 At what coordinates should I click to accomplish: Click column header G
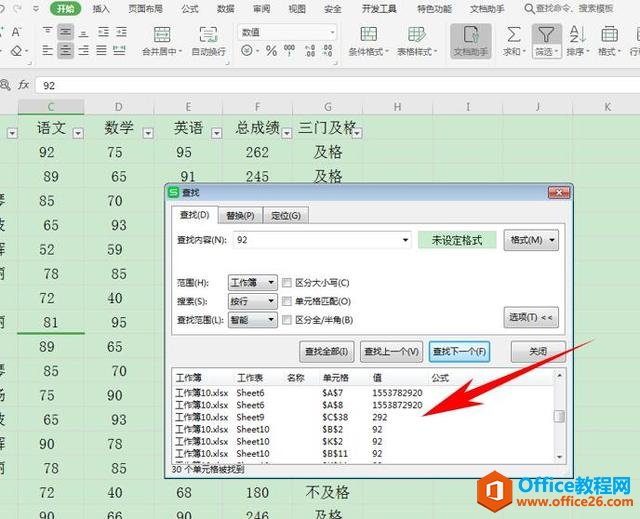[328, 107]
